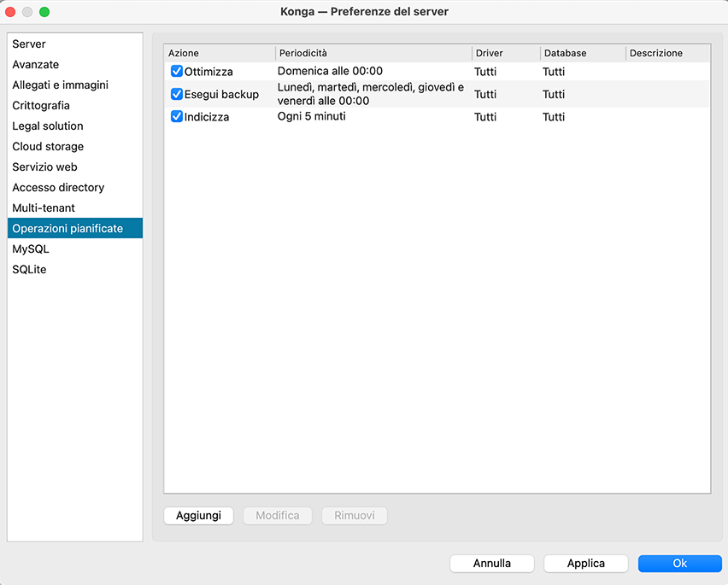The width and height of the screenshot is (728, 585).
Task: Open MySQL settings section
Action: click(31, 249)
